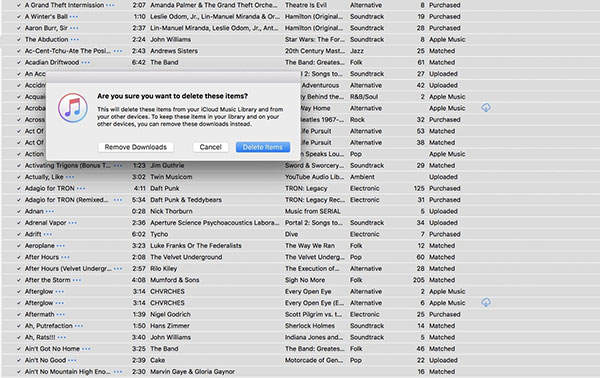The image size is (600, 378).
Task: Open options dots for Aeroplane
Action: coord(60,246)
